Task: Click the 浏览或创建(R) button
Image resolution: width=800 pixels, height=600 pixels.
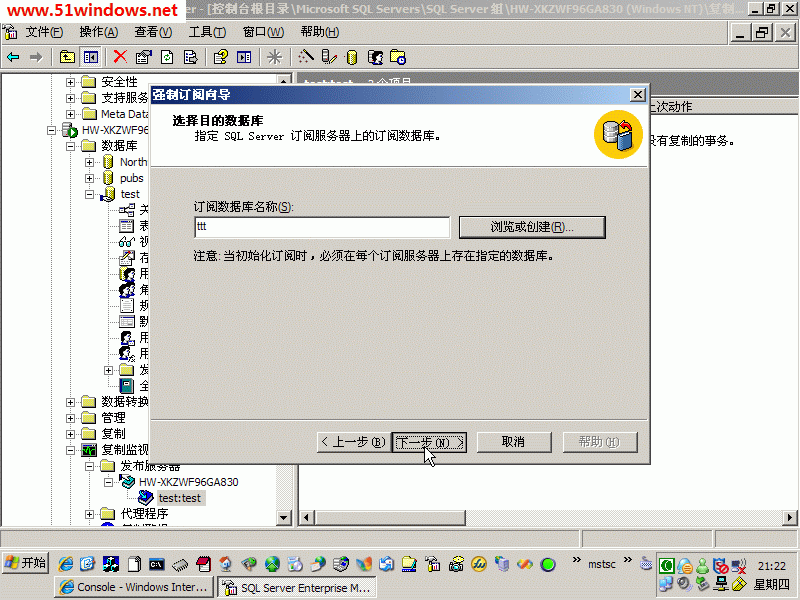Action: (532, 227)
